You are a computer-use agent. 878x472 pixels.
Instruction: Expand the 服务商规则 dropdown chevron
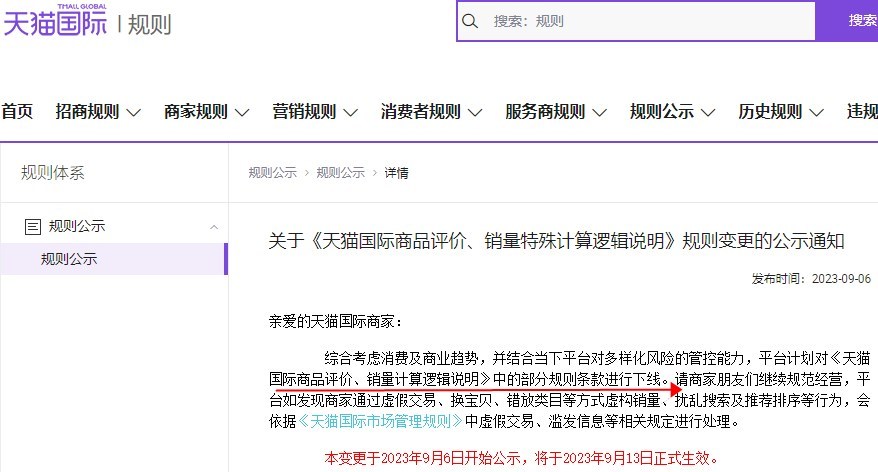pyautogui.click(x=599, y=113)
